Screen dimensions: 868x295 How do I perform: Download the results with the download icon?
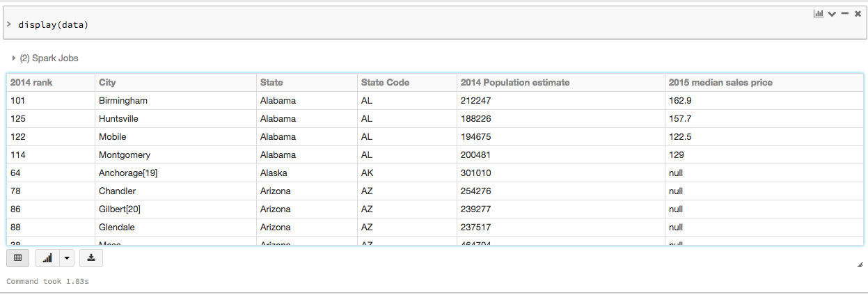click(91, 258)
